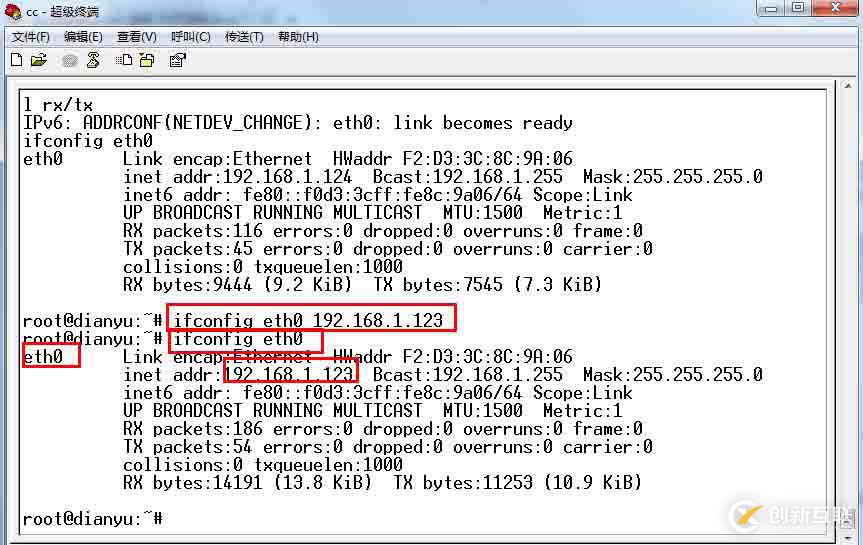The height and width of the screenshot is (545, 863).
Task: Click 'TX bytes:11253 (10.9 KiB)' text
Action: (517, 482)
